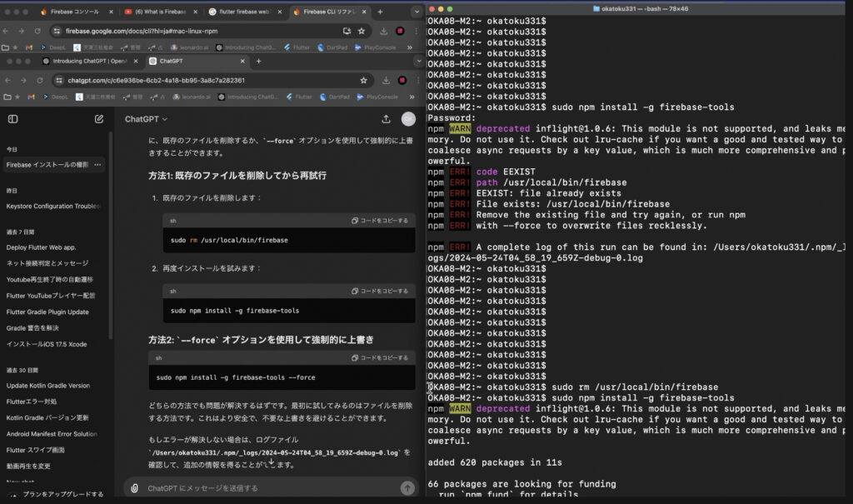This screenshot has height=504, width=853.
Task: Click the attach file paperclip icon
Action: (136, 488)
